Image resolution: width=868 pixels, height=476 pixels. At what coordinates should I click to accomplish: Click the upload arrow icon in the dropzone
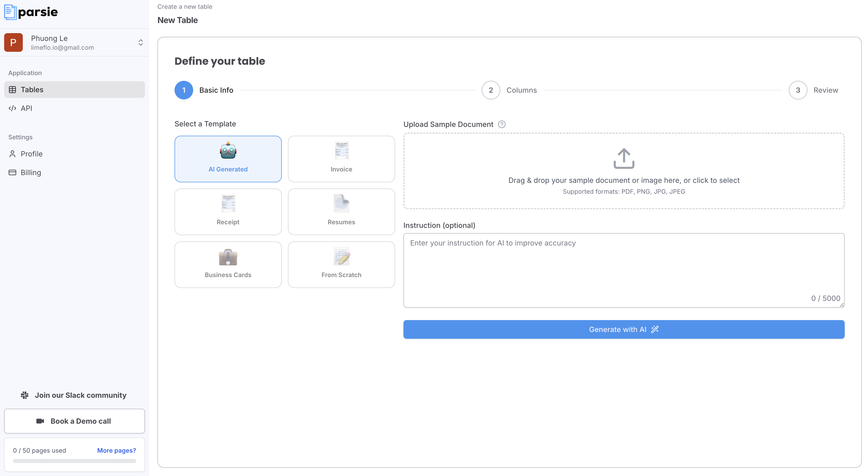click(x=624, y=158)
